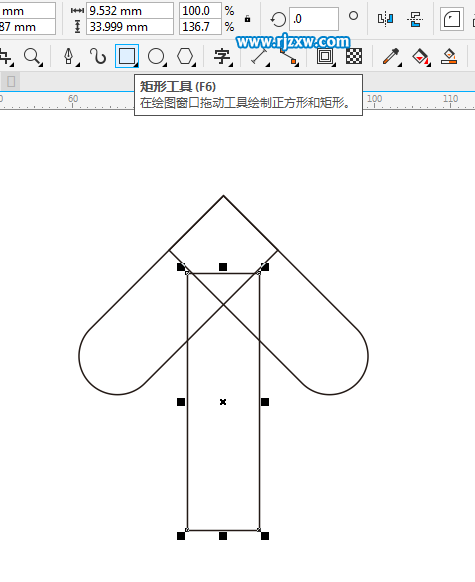The width and height of the screenshot is (475, 582).
Task: Select the Transparency checkerboard tool
Action: click(x=354, y=56)
